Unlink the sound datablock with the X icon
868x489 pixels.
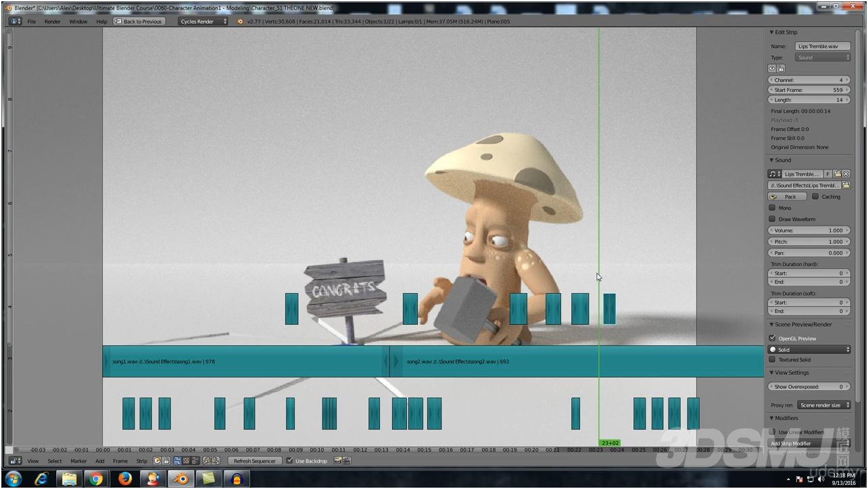[846, 174]
